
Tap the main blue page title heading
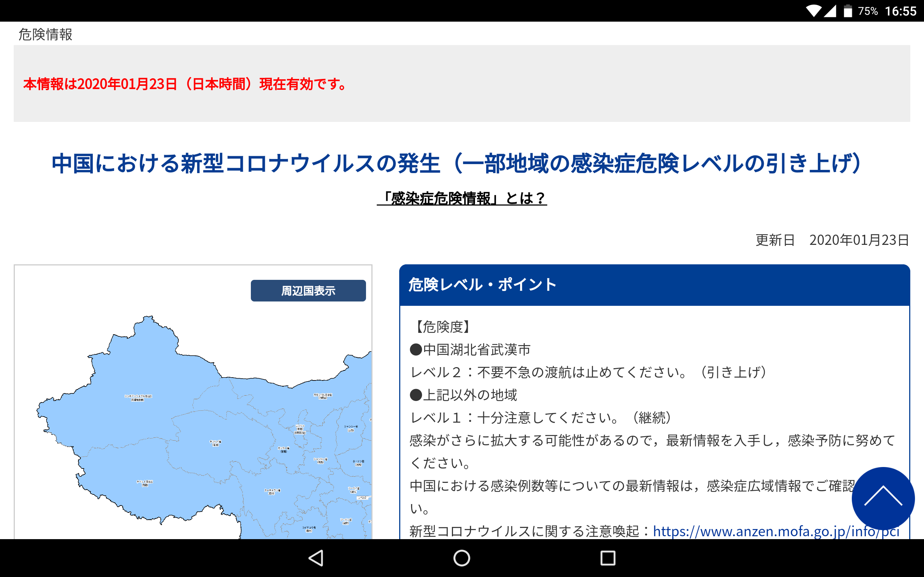tap(457, 163)
